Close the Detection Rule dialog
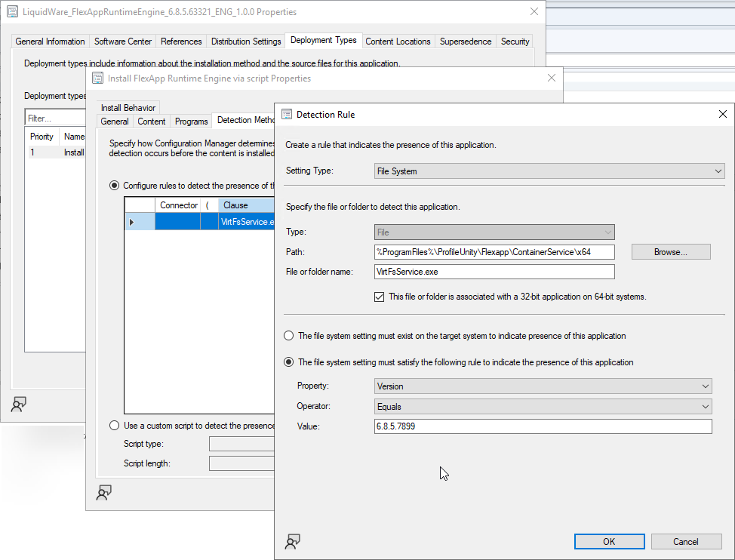Image resolution: width=735 pixels, height=560 pixels. 722,114
